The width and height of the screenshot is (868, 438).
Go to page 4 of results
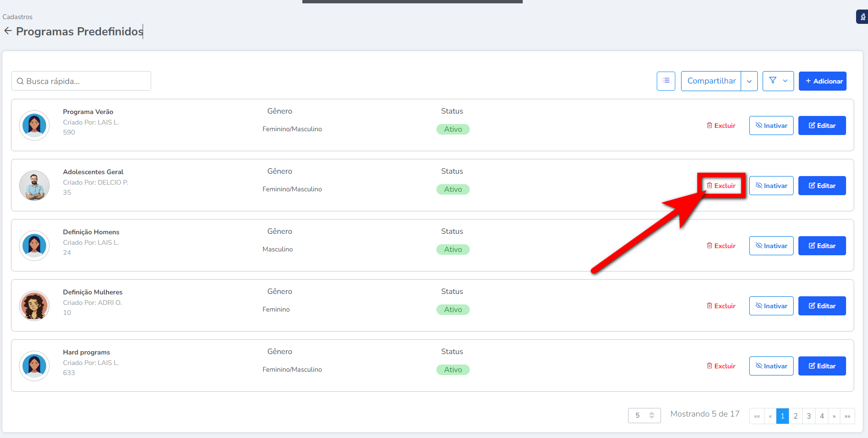pyautogui.click(x=822, y=416)
